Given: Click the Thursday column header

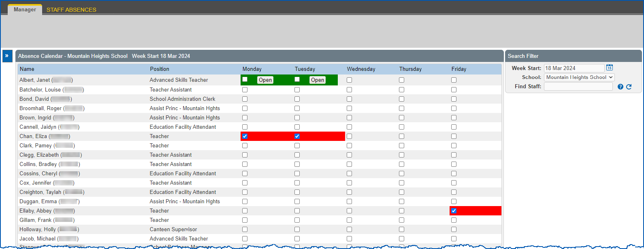Looking at the screenshot, I should [x=410, y=69].
